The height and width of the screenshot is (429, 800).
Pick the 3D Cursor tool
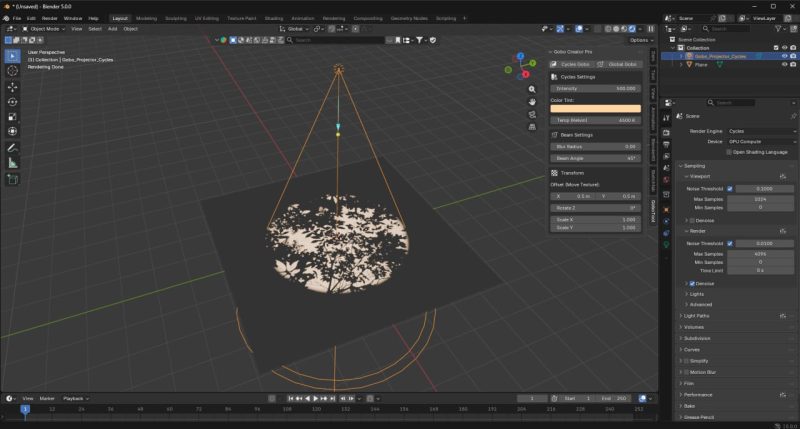13,70
